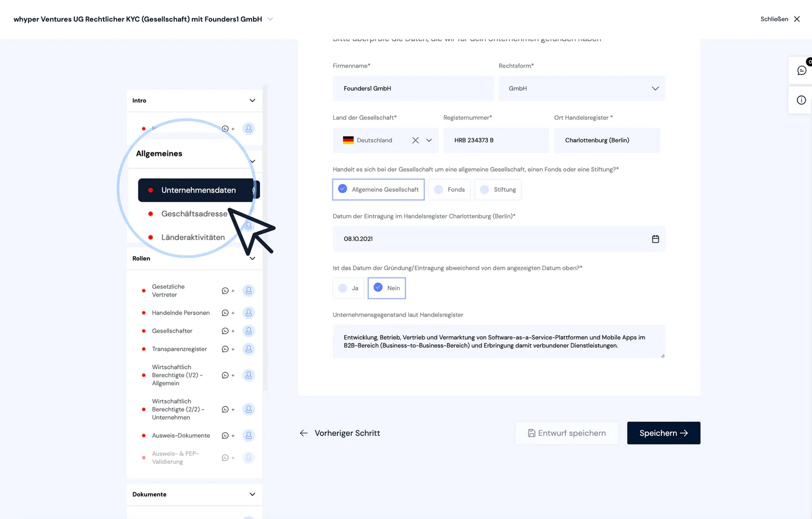The width and height of the screenshot is (812, 519).
Task: Collapse the Intro section
Action: pos(252,101)
